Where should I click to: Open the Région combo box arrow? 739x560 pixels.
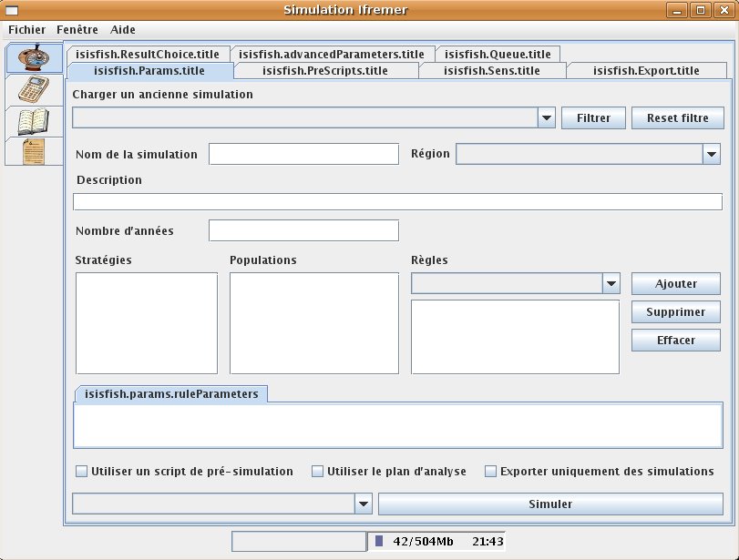(712, 154)
